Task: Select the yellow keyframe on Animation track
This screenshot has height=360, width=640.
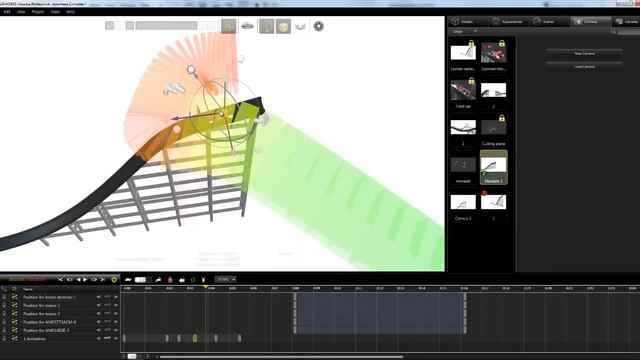Action: pyautogui.click(x=195, y=338)
